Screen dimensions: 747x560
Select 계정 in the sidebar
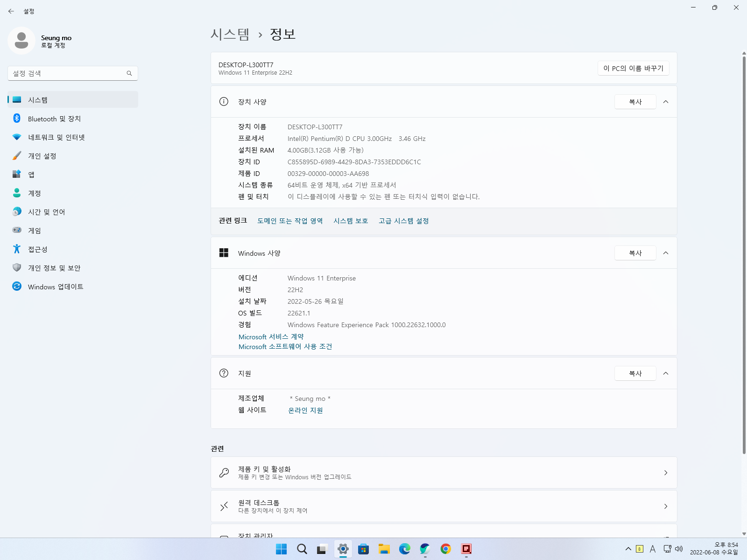click(73, 193)
